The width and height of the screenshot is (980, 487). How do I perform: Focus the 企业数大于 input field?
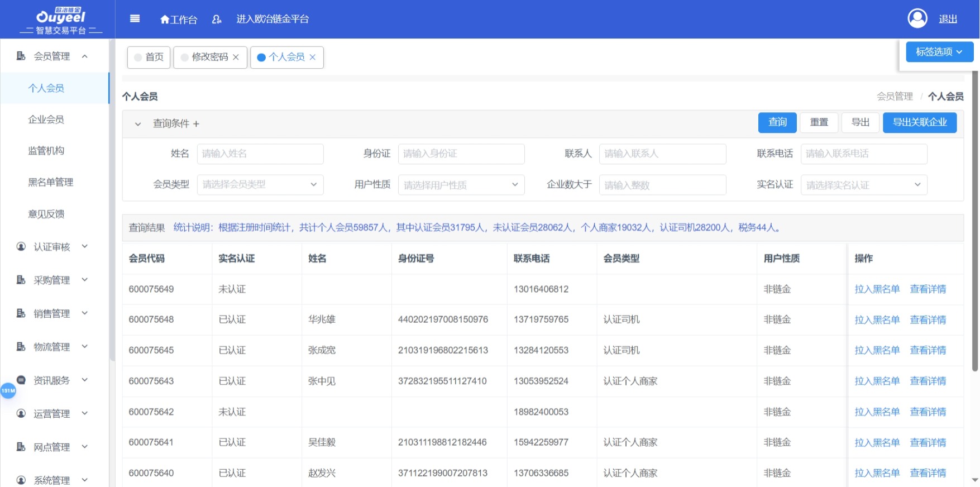coord(663,185)
